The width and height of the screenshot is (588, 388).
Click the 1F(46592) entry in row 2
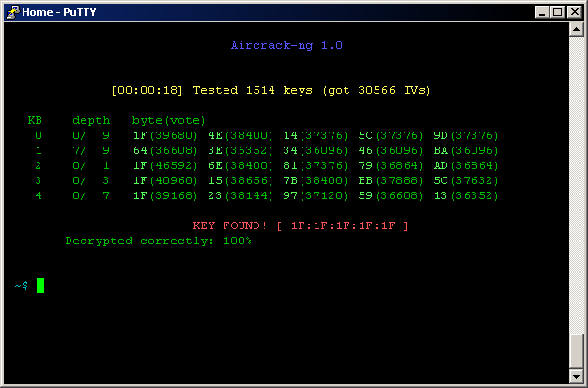point(165,165)
